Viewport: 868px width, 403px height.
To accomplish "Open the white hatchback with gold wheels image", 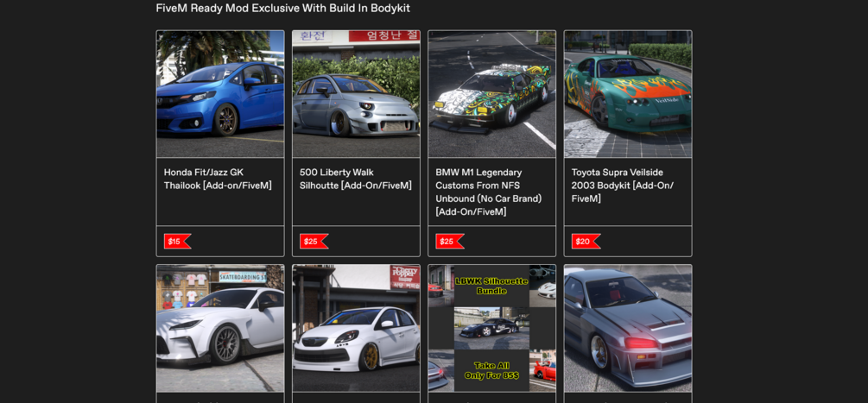I will click(356, 329).
